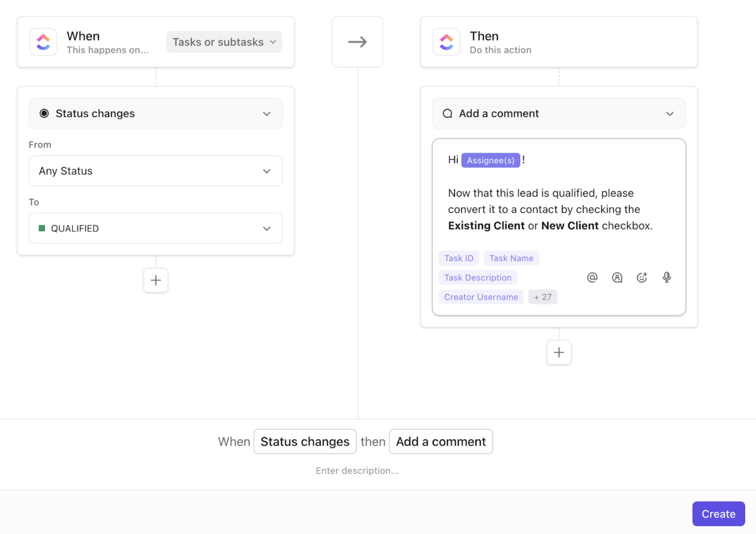
Task: Click the microphone icon to record a voice clip
Action: coord(666,277)
